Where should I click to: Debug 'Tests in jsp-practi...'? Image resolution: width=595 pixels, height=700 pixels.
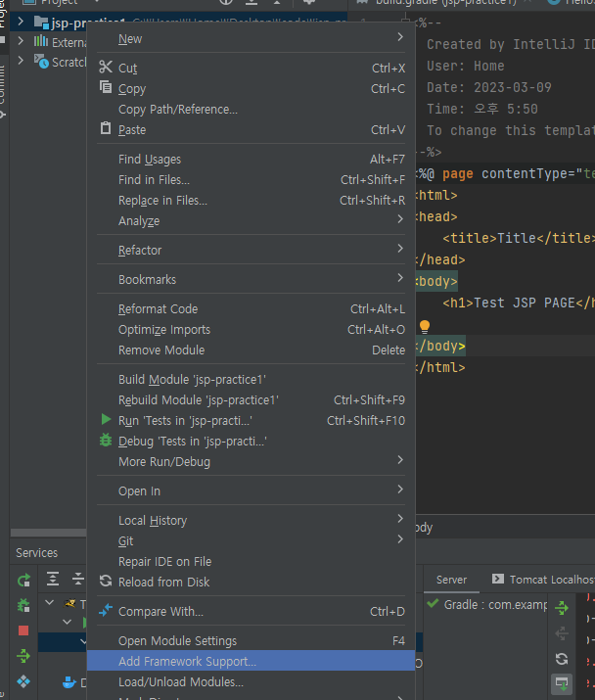(x=251, y=442)
